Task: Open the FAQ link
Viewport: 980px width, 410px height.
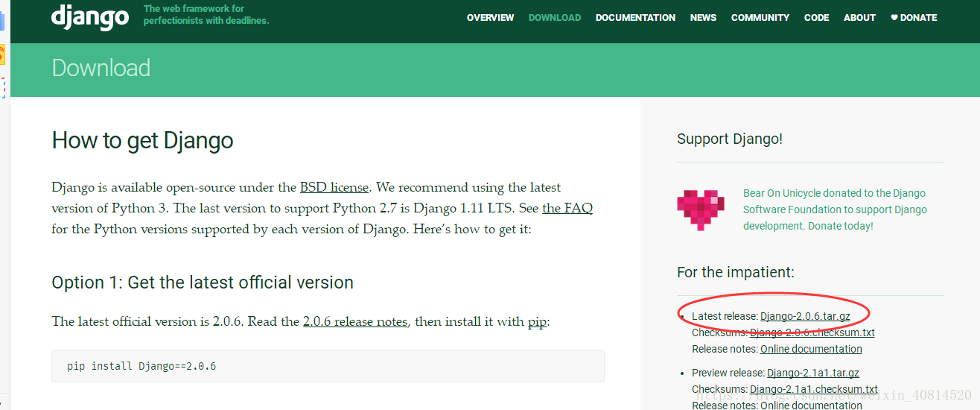Action: [567, 208]
